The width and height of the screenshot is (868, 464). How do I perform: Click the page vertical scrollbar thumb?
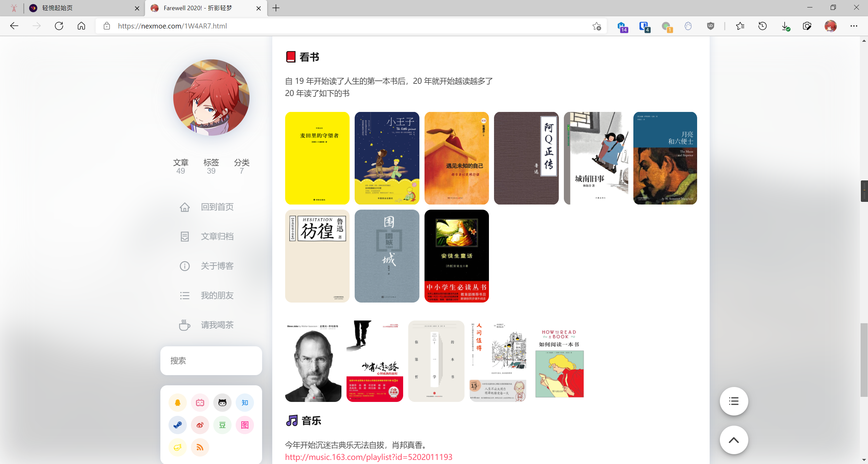click(864, 360)
